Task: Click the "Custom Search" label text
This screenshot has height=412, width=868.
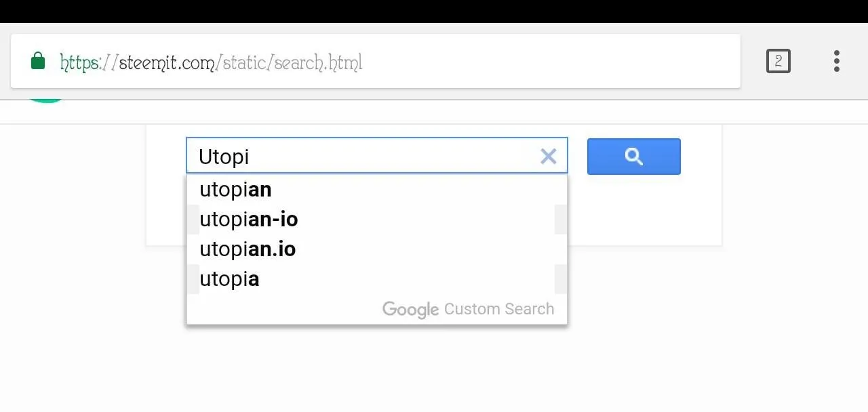Action: point(499,309)
